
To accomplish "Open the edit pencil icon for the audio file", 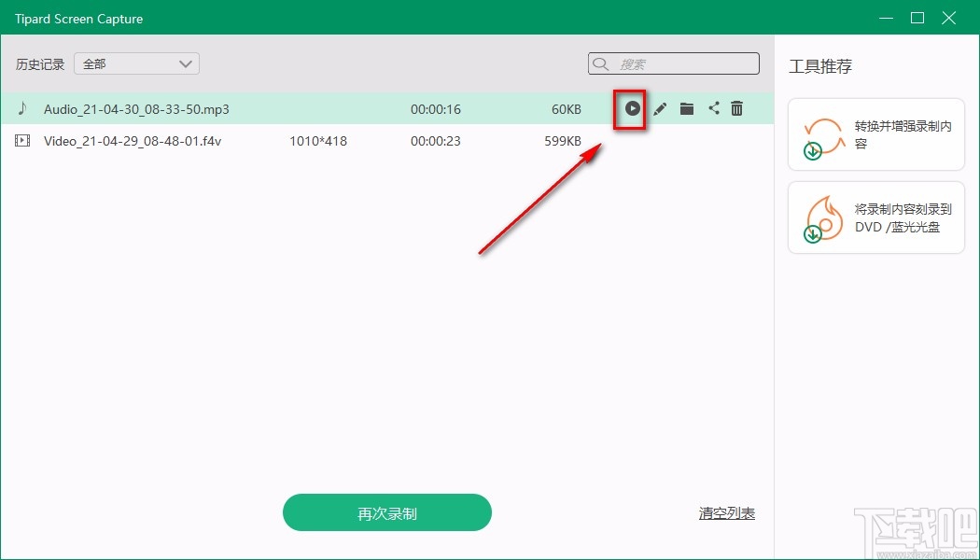I will click(x=660, y=109).
